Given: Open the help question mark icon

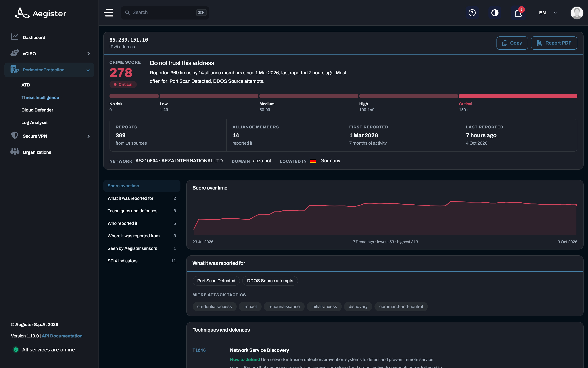Looking at the screenshot, I should [x=472, y=13].
